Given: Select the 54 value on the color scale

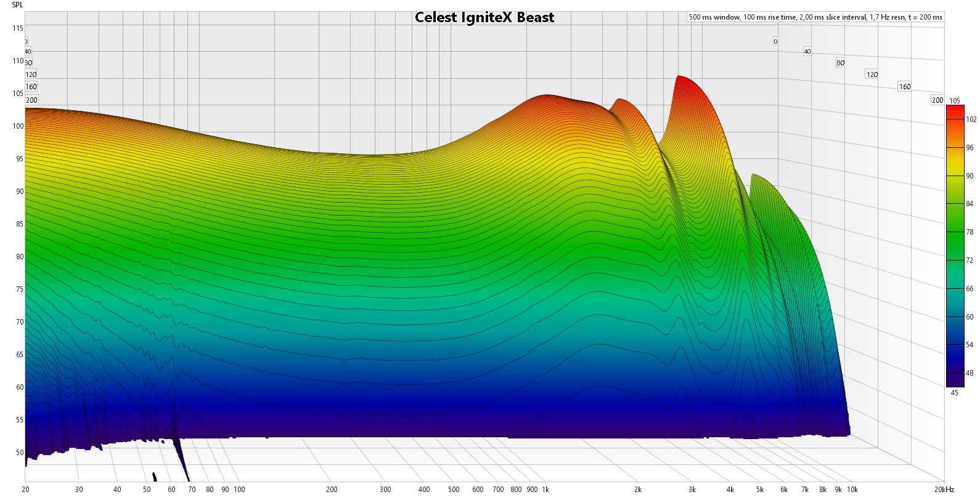Looking at the screenshot, I should 970,345.
